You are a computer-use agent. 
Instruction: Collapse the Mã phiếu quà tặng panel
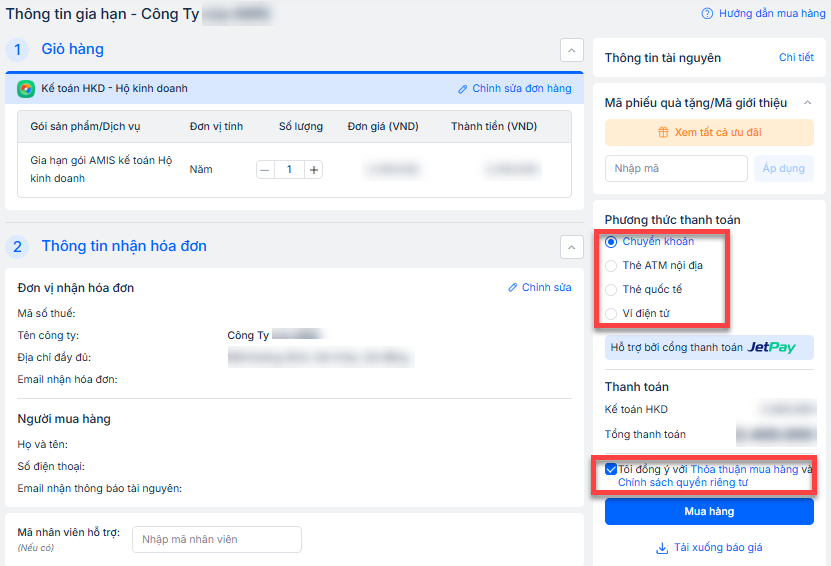point(807,102)
